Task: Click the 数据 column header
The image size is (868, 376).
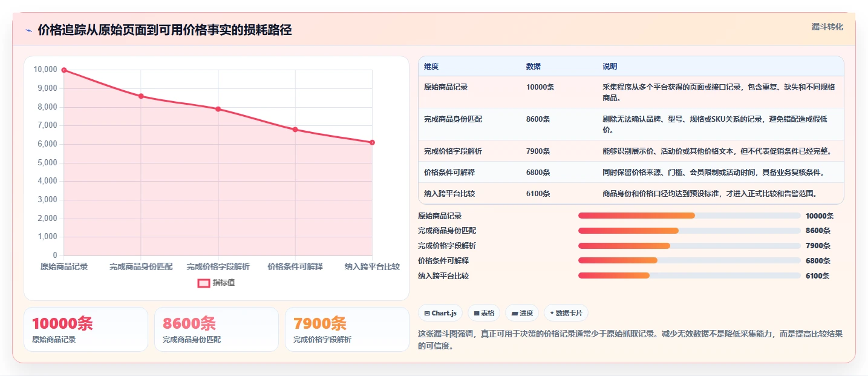Action: 534,66
